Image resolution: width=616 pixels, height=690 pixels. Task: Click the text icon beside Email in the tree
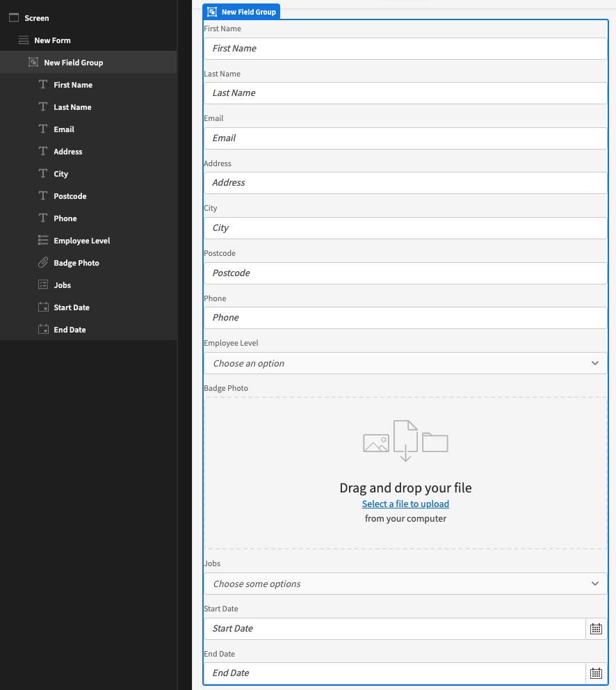(43, 129)
